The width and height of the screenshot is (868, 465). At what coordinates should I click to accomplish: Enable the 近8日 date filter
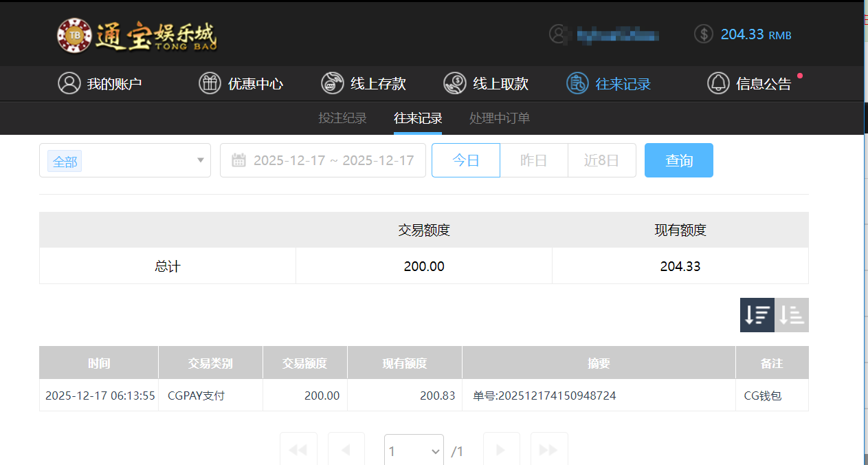coord(602,160)
